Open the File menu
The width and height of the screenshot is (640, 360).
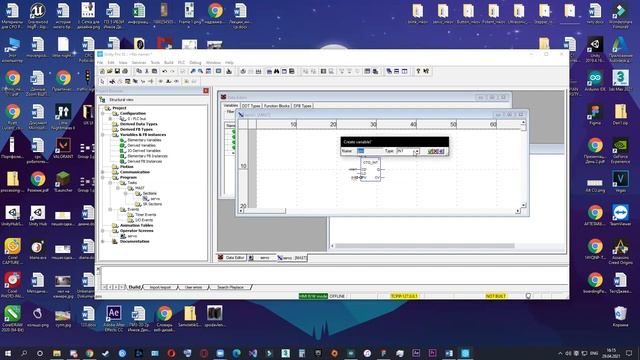100,62
